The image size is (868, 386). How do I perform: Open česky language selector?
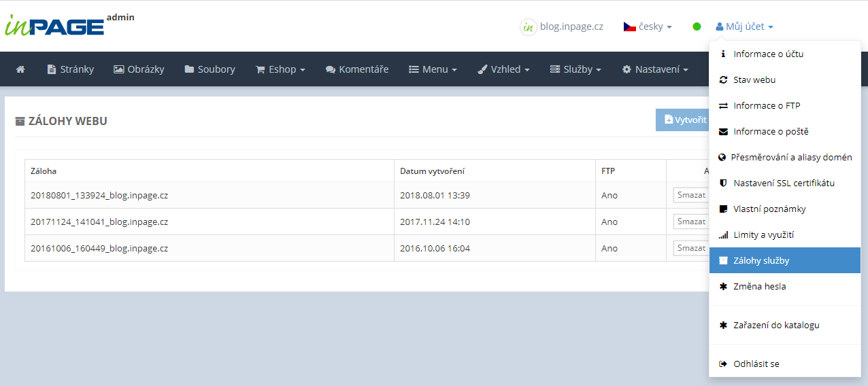coord(648,27)
